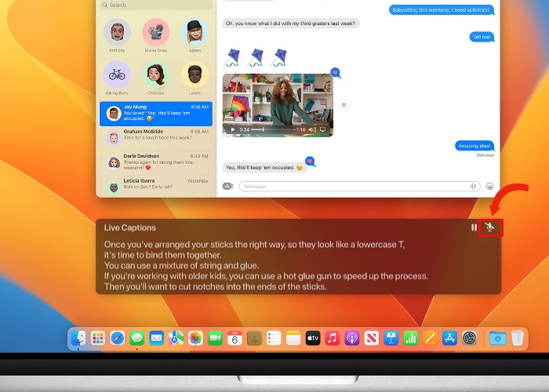Screen dimensions: 549x392
Task: Open the pinned Movie Crew group
Action: (156, 33)
